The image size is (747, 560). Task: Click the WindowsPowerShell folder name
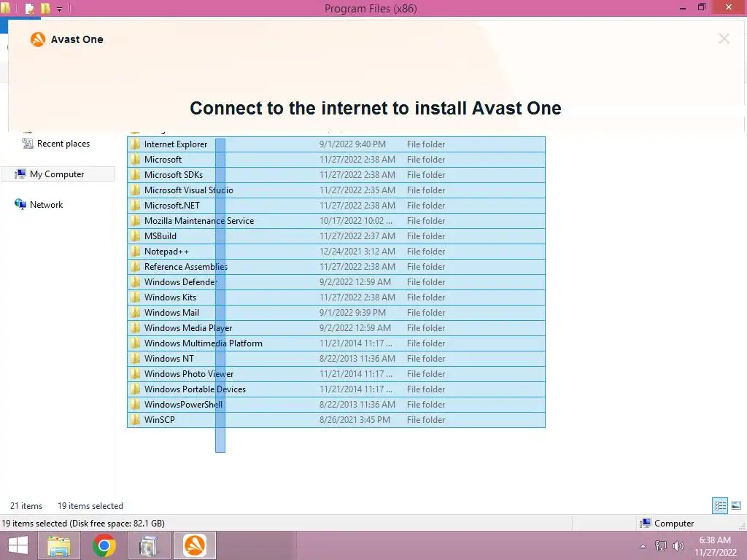(183, 404)
